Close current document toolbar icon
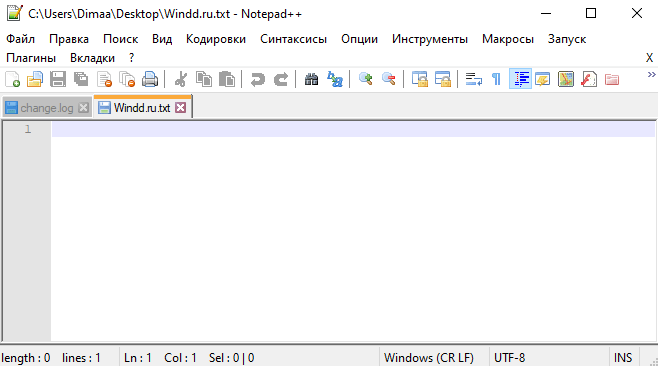This screenshot has height=366, width=658. [104, 79]
